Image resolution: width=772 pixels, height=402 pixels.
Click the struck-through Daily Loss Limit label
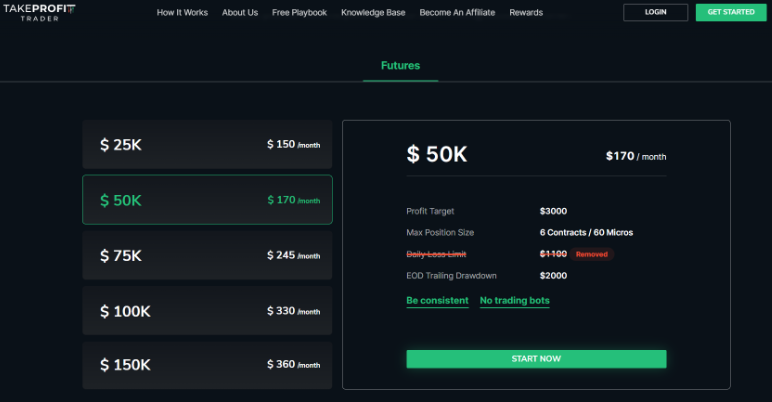point(436,254)
